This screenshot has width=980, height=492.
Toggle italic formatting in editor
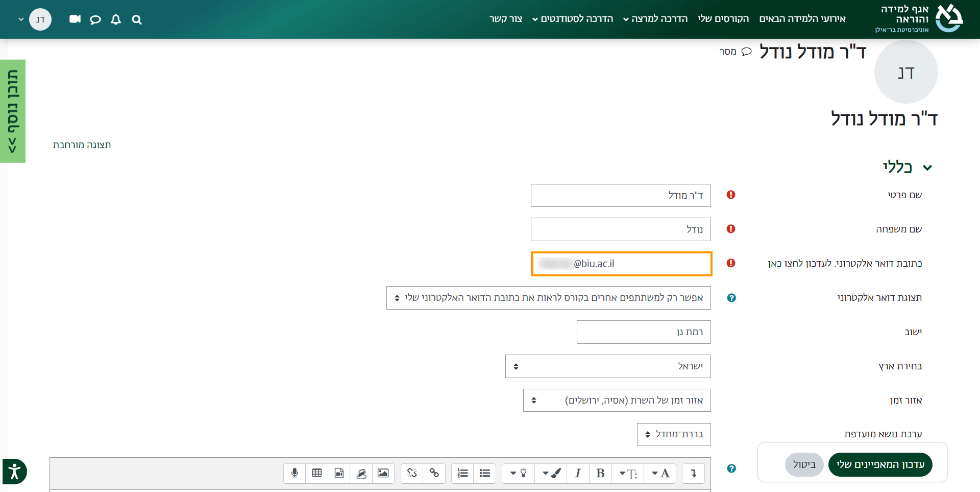pyautogui.click(x=578, y=473)
